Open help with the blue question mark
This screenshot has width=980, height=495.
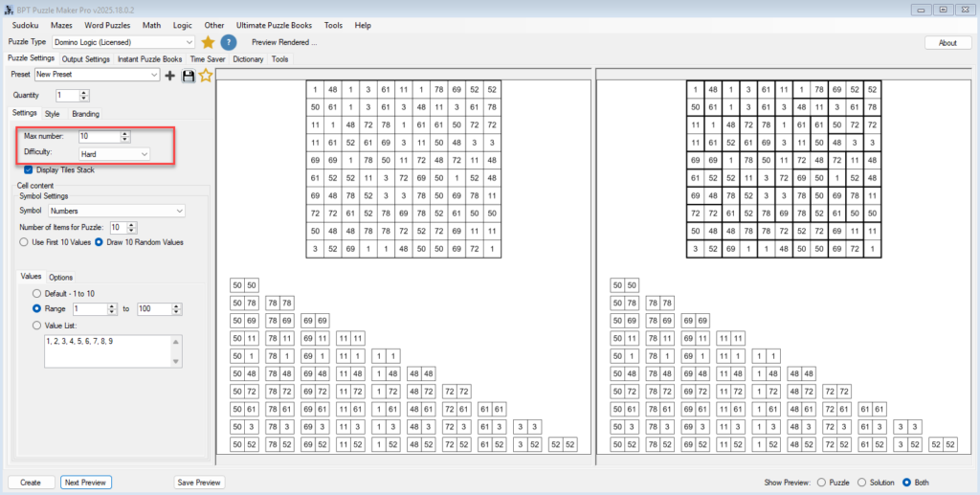click(x=229, y=42)
